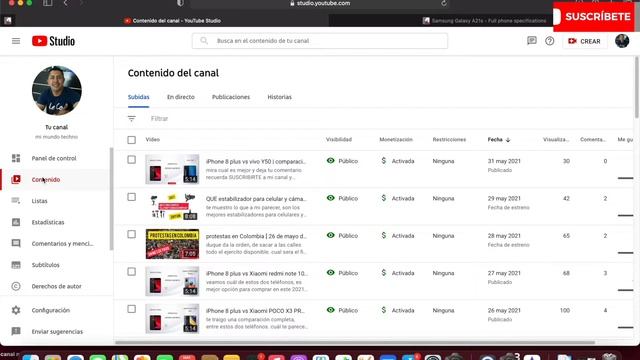The image size is (640, 360).
Task: Click the Monetización column header
Action: click(396, 140)
